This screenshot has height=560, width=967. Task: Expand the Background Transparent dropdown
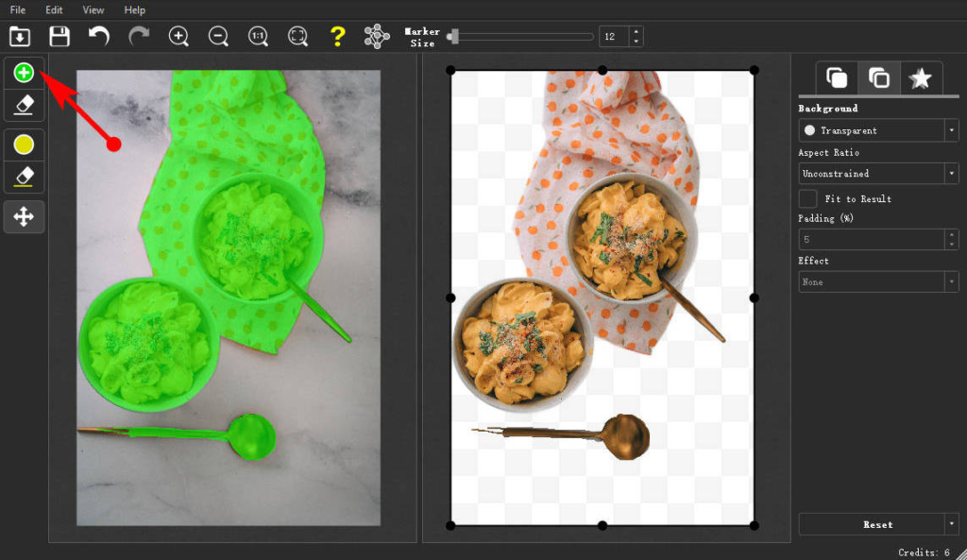click(878, 130)
